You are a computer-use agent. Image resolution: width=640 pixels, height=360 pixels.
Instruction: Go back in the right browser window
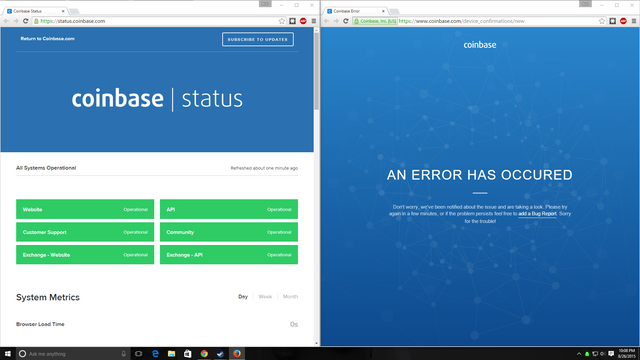pos(327,21)
